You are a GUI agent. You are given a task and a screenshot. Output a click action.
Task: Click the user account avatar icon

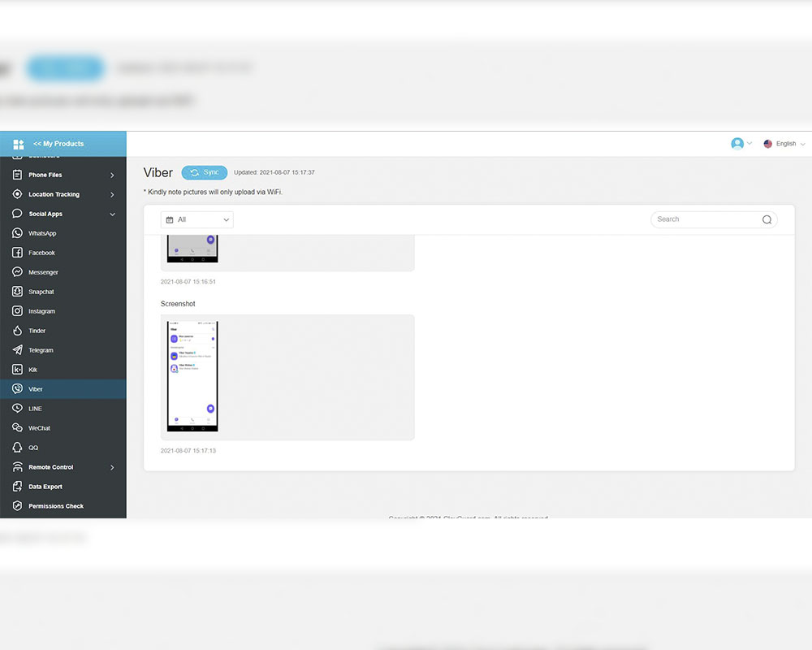[737, 144]
